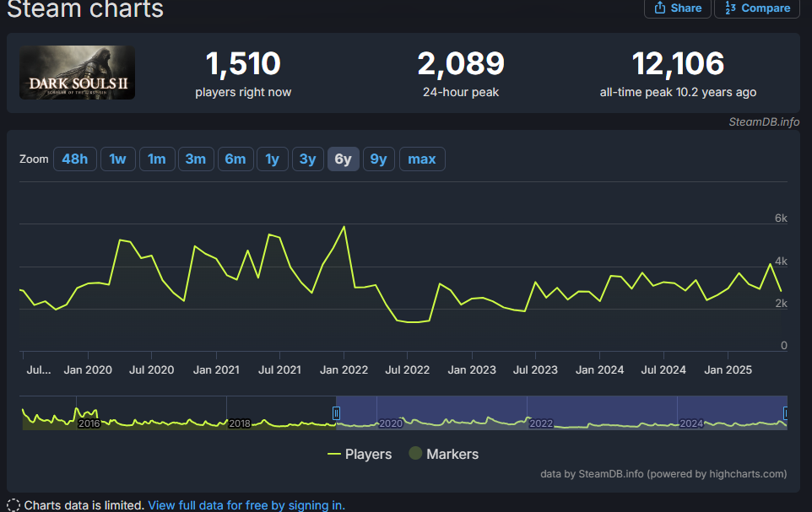Click the share arrow icon

[x=660, y=8]
